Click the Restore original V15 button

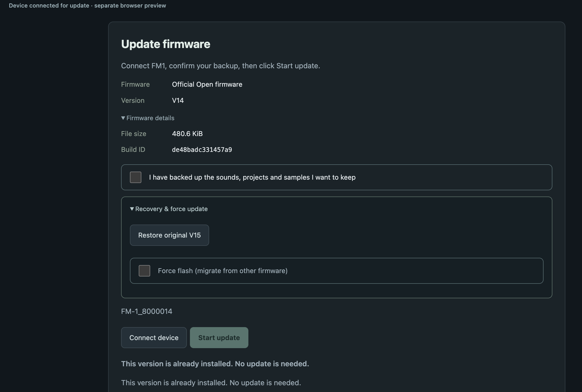click(x=169, y=235)
